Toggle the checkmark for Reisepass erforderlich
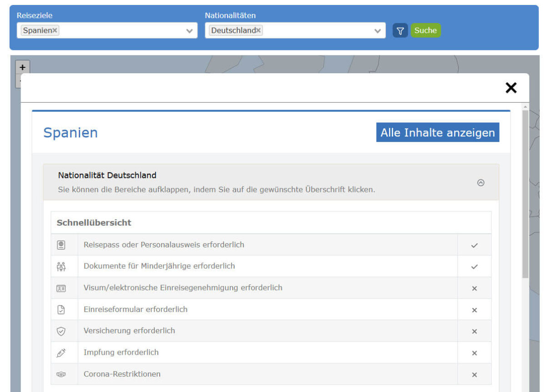Viewport: 546px width, 392px height. (475, 245)
